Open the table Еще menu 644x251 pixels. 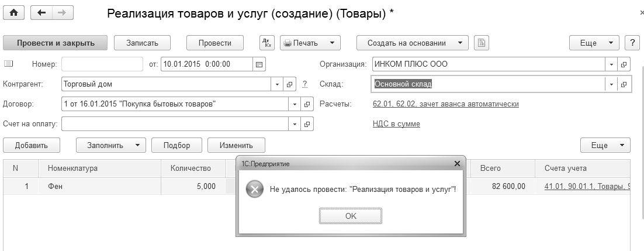click(x=605, y=145)
